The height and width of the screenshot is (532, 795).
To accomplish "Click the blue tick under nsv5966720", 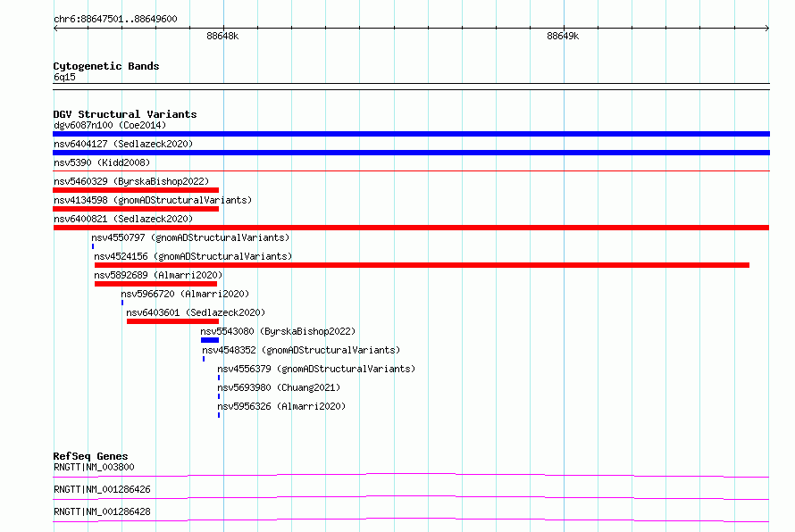I will (x=122, y=303).
